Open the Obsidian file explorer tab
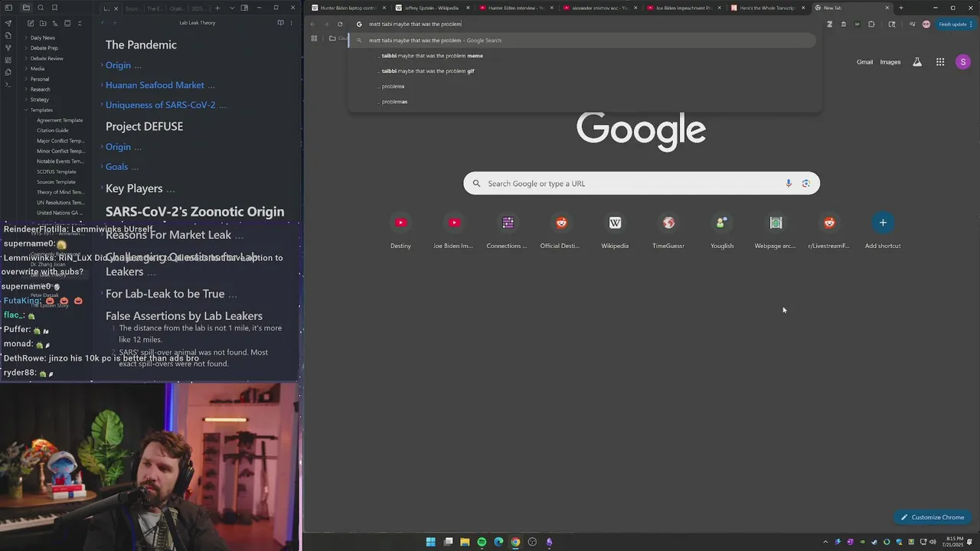 pyautogui.click(x=26, y=8)
